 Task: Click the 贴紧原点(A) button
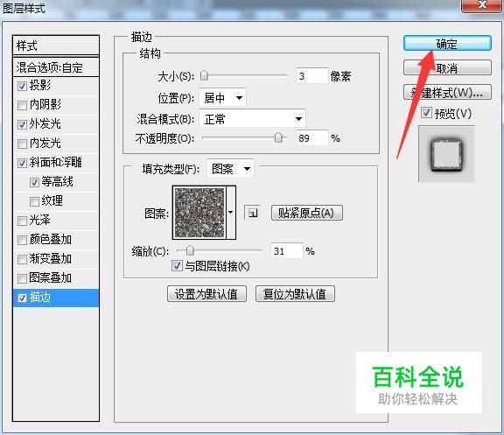click(307, 213)
